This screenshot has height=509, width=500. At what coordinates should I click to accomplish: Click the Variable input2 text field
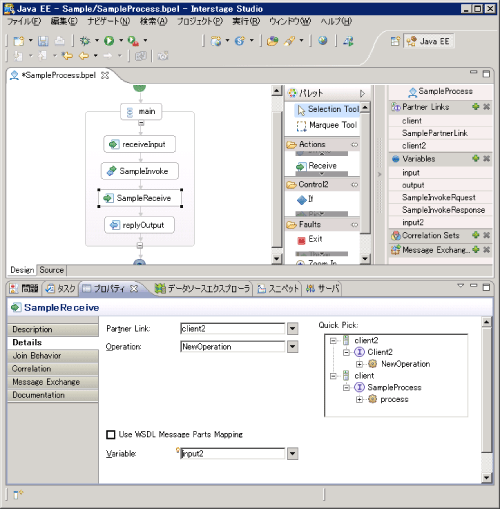(232, 454)
